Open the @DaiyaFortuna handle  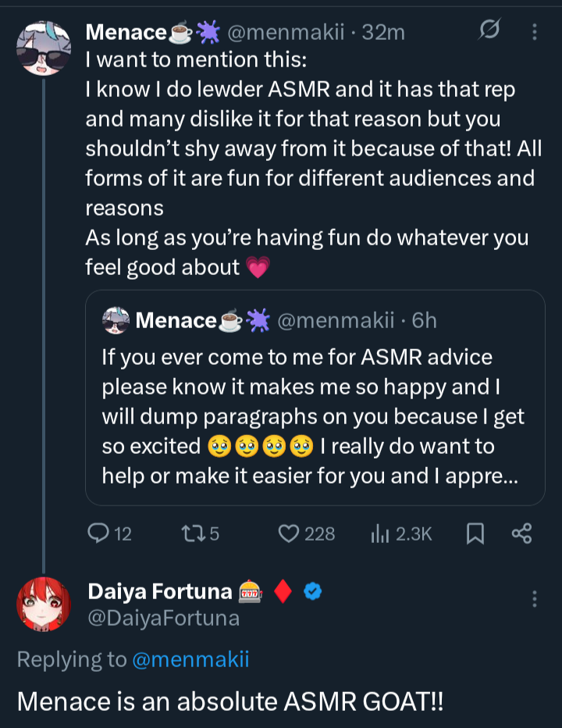(x=164, y=619)
